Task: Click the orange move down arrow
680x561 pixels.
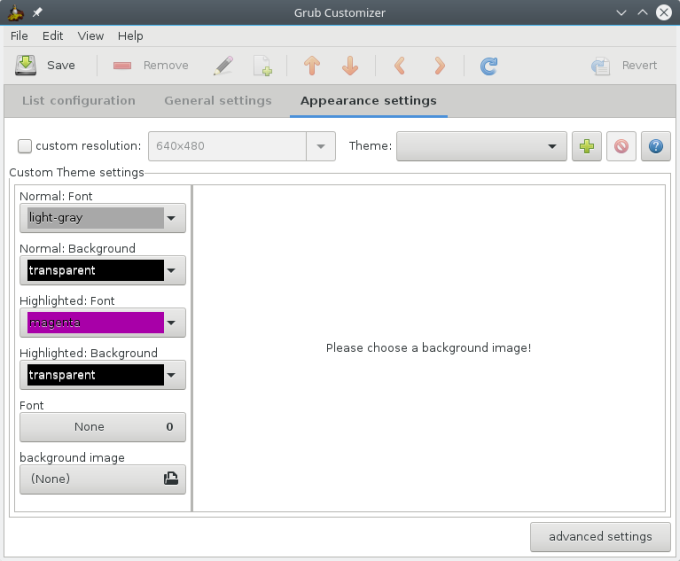Action: (350, 66)
